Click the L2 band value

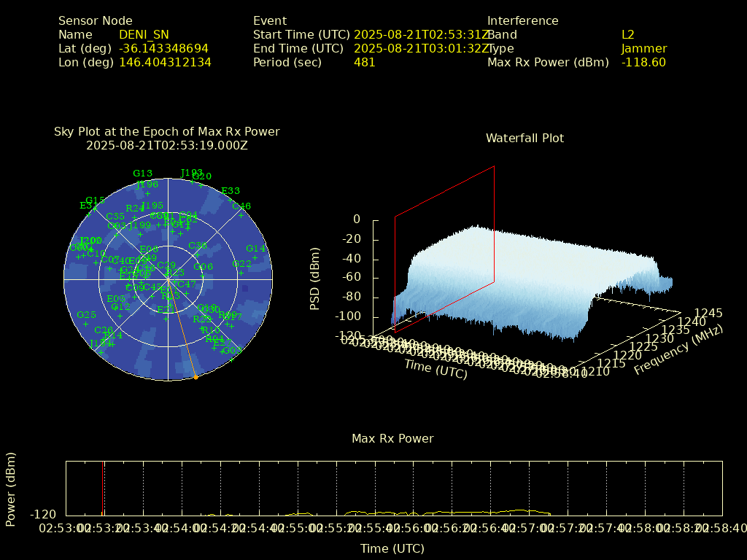pyautogui.click(x=627, y=35)
